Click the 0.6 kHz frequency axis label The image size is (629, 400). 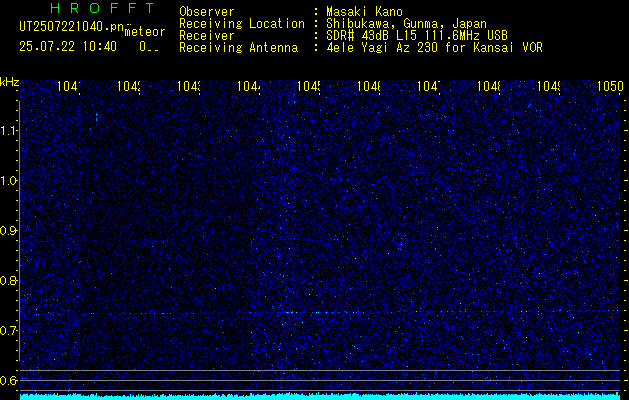(x=8, y=380)
